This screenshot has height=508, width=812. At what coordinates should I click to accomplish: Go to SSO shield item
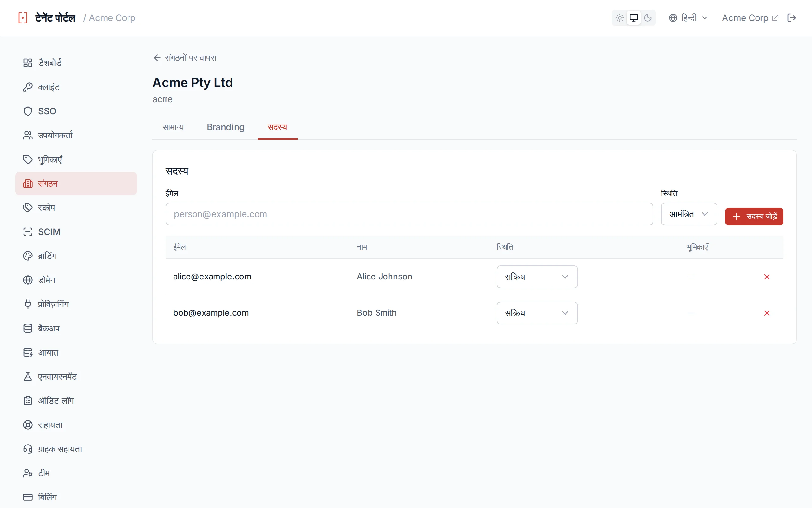coord(76,111)
